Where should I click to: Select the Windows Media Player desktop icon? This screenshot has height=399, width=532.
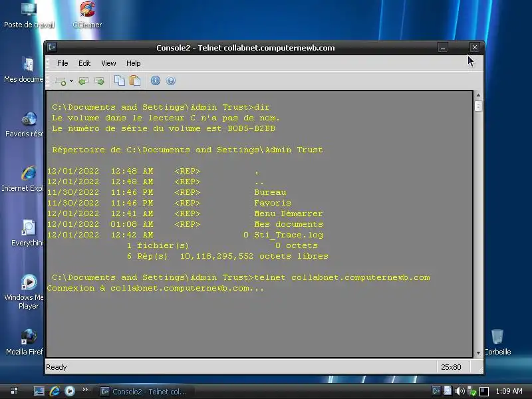coord(25,291)
